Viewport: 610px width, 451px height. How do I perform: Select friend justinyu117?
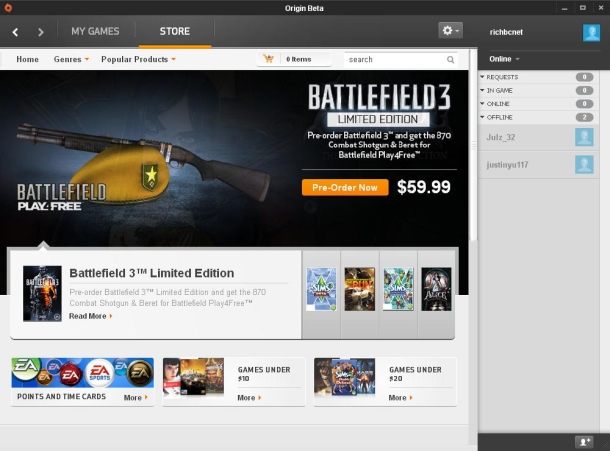coord(538,165)
